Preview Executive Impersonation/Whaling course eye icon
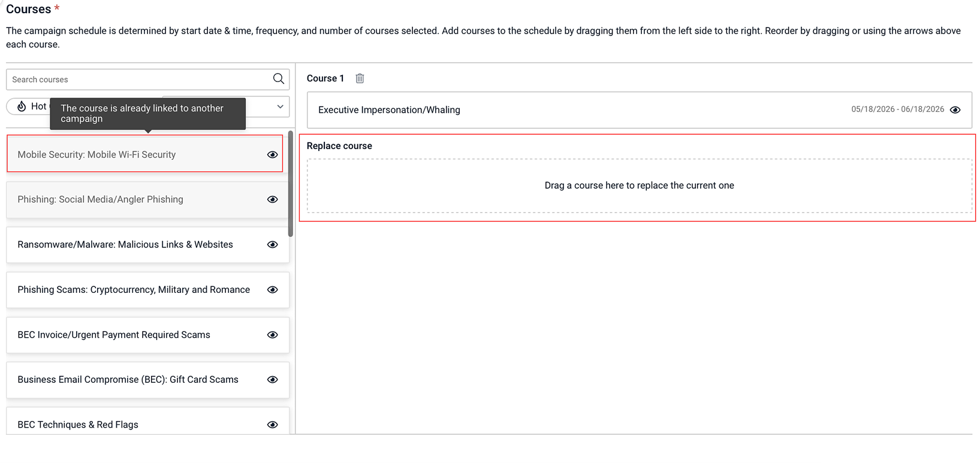980x463 pixels. click(x=955, y=110)
